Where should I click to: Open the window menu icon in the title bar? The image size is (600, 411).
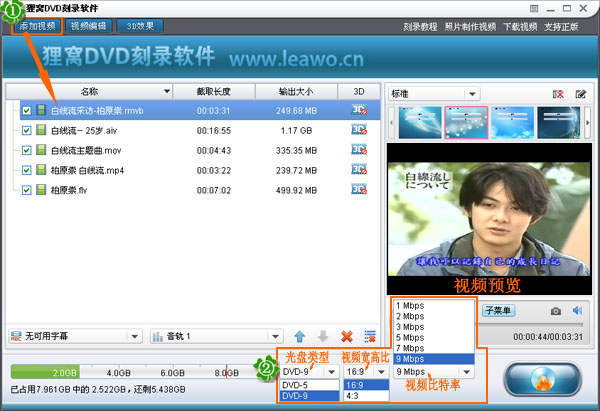point(534,8)
